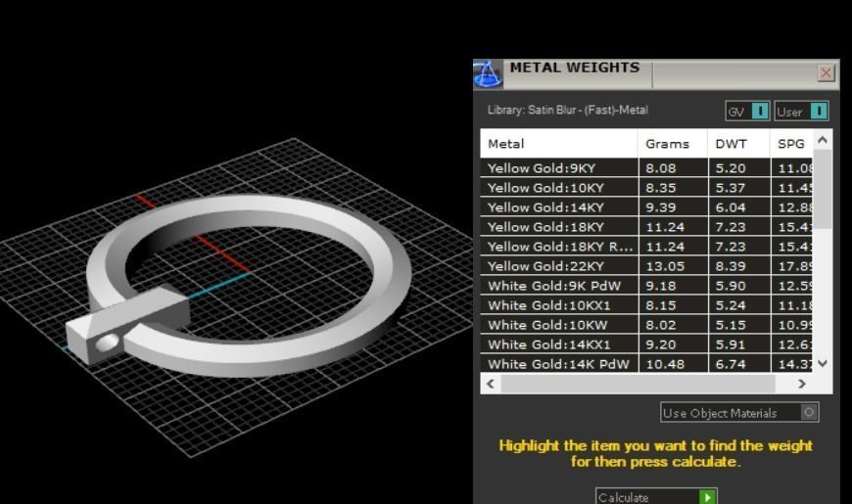Click the horizontal scrollbar track

638,384
